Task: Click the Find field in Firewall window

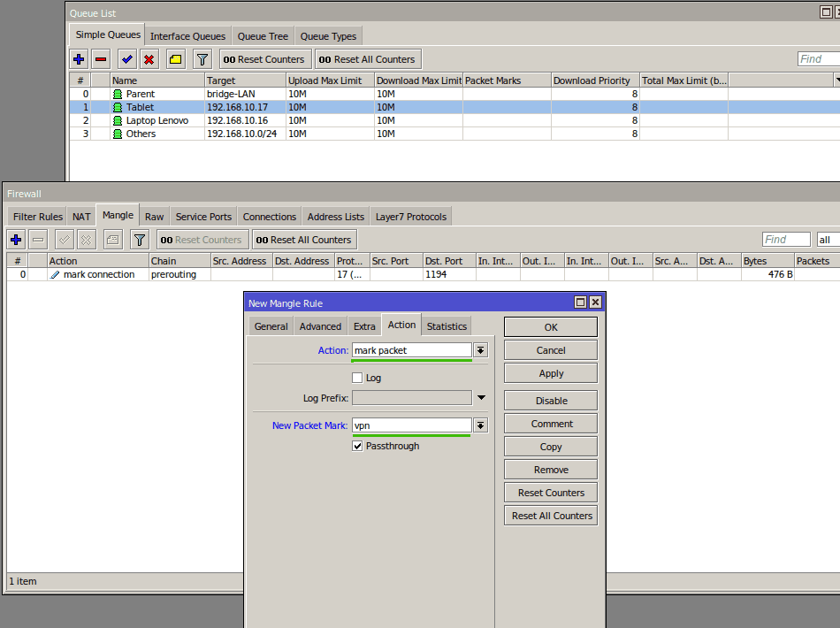Action: tap(786, 240)
